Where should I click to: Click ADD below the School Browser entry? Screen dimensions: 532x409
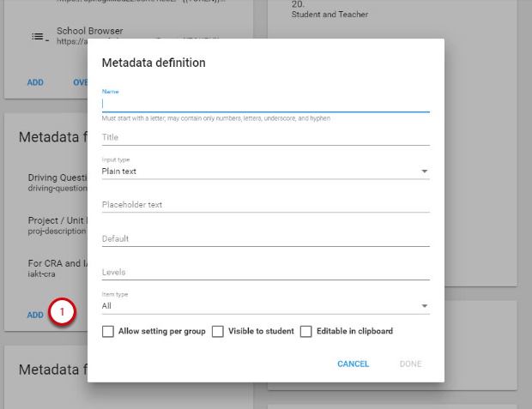pyautogui.click(x=35, y=83)
